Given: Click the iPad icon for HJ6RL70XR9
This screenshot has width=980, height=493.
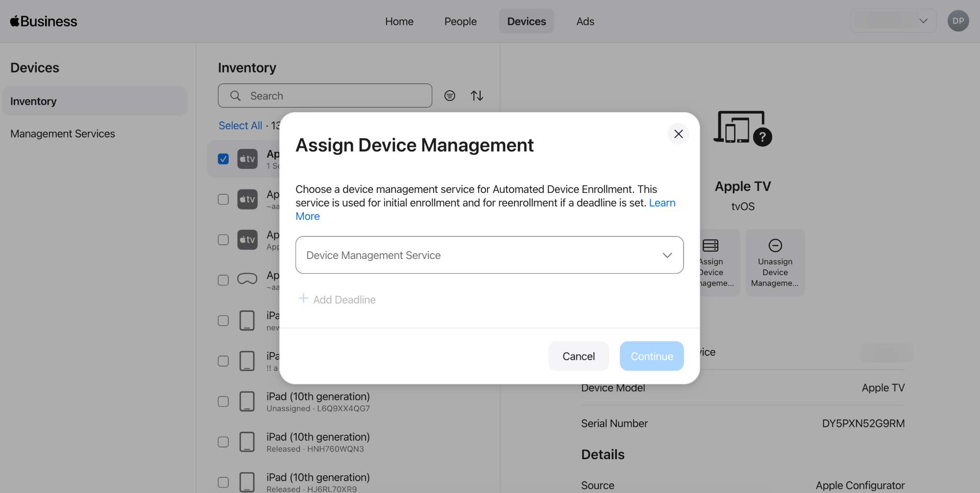Looking at the screenshot, I should click(247, 482).
